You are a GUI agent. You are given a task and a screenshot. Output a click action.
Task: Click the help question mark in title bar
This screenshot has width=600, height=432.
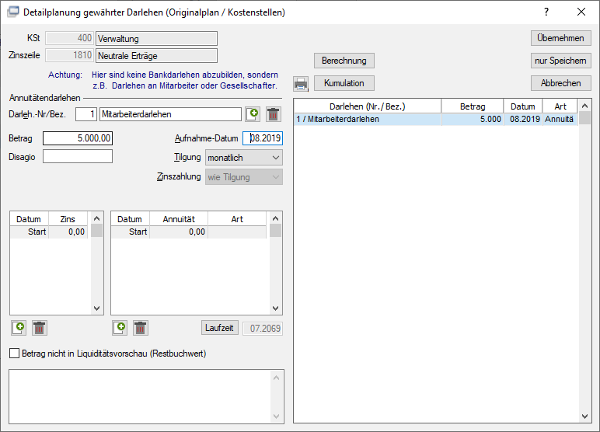click(546, 12)
